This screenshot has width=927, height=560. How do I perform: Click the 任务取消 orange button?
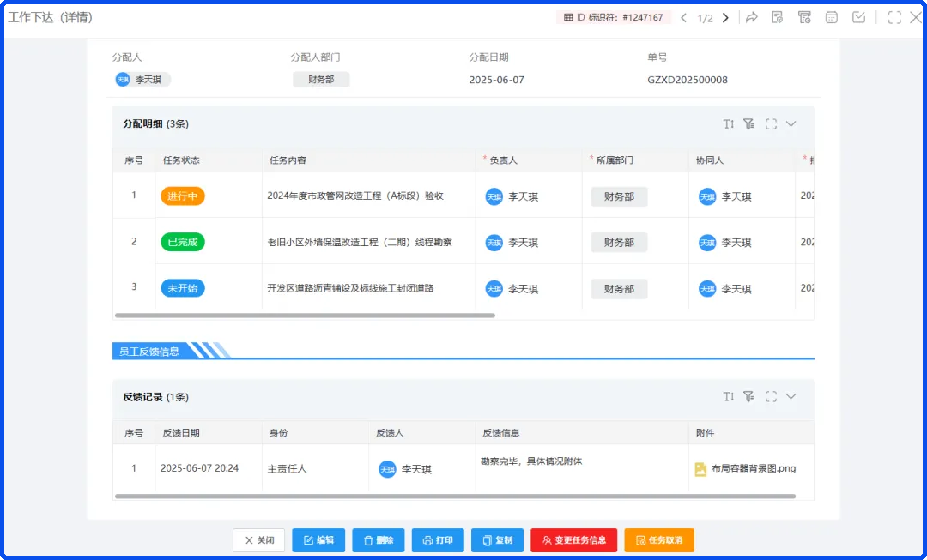659,540
